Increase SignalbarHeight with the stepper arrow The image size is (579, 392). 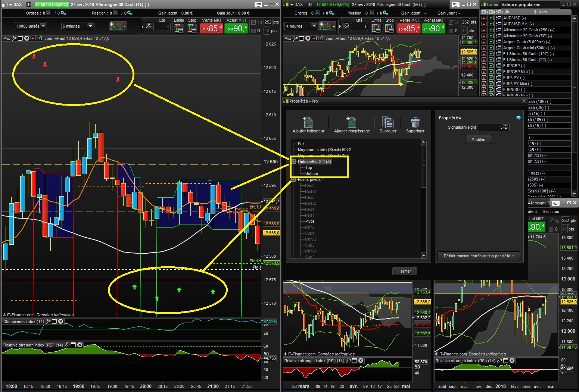coord(505,126)
